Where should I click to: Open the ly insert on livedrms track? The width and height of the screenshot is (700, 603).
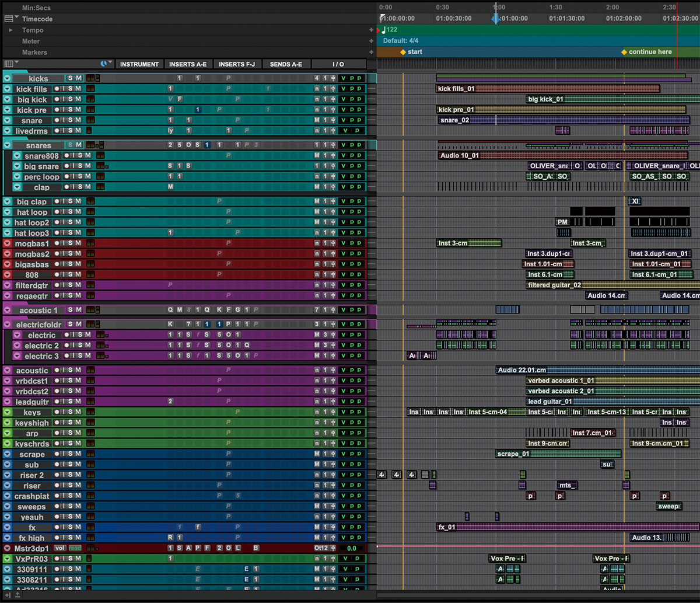point(171,131)
